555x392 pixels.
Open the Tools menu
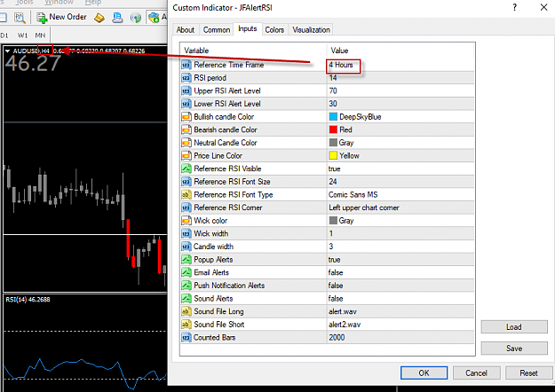(x=24, y=3)
